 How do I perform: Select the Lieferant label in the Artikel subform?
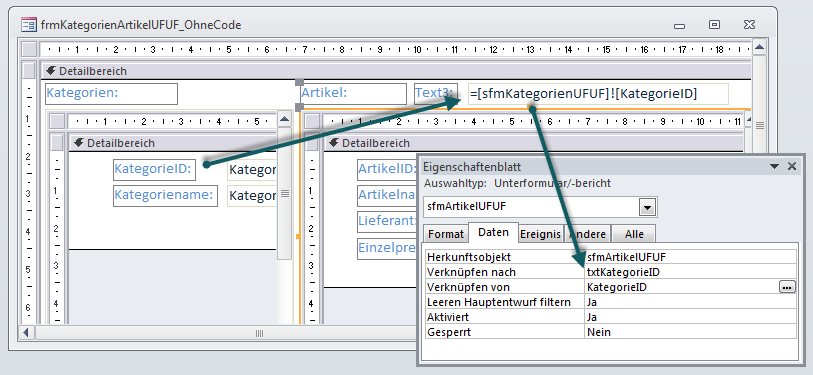pos(387,221)
